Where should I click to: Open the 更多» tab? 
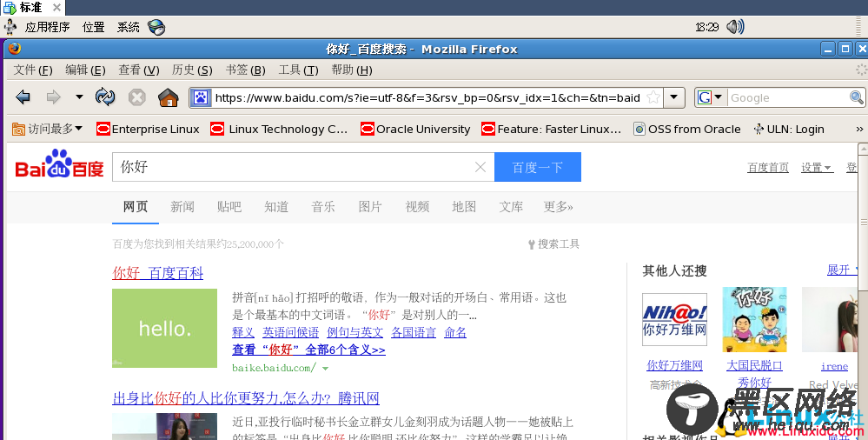(558, 207)
